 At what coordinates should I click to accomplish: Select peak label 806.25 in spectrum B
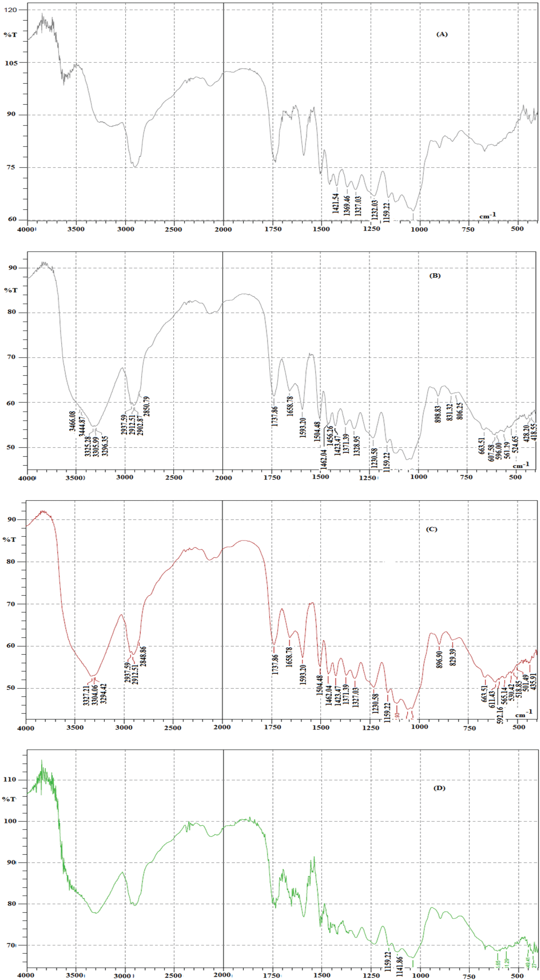tap(460, 412)
